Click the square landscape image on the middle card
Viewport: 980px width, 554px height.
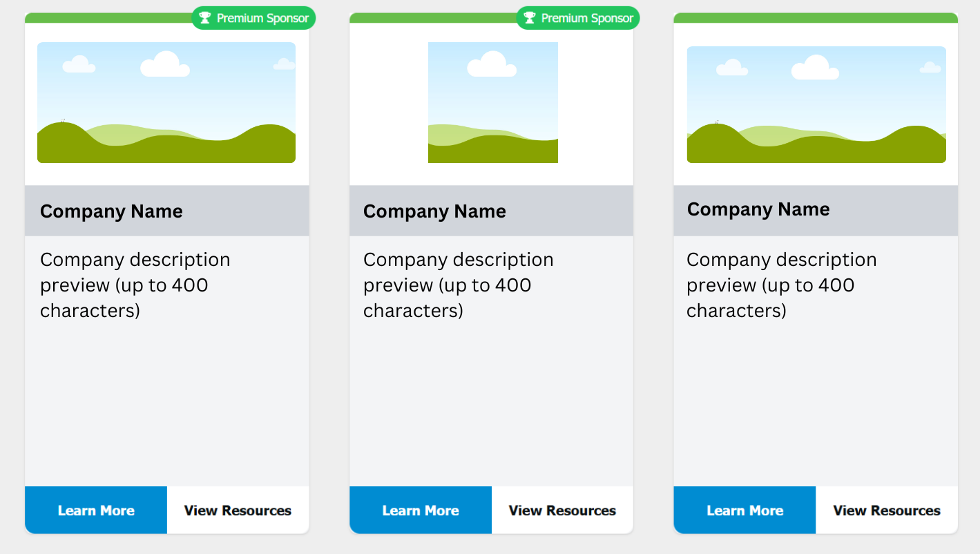point(493,102)
